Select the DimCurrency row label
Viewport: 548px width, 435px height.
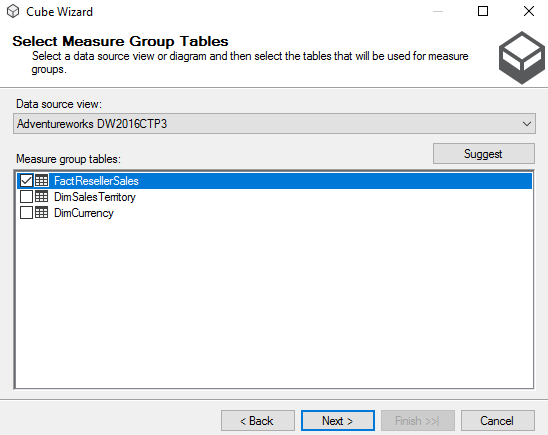pyautogui.click(x=84, y=213)
